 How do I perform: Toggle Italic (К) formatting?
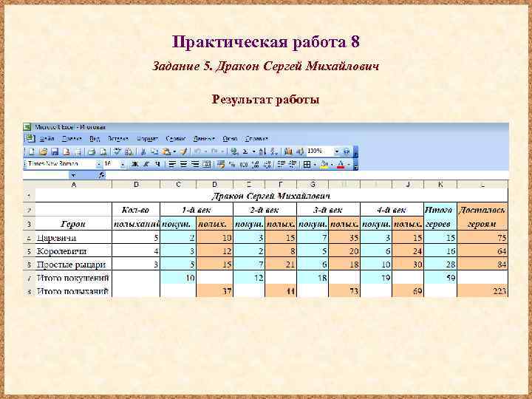146,165
